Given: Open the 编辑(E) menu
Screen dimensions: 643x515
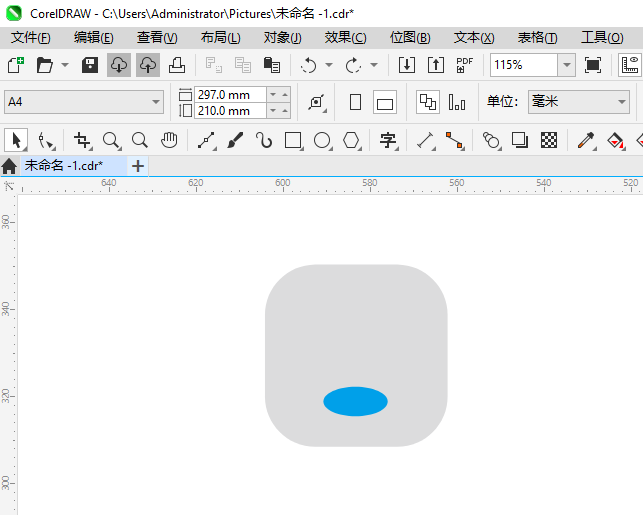Looking at the screenshot, I should coord(93,38).
